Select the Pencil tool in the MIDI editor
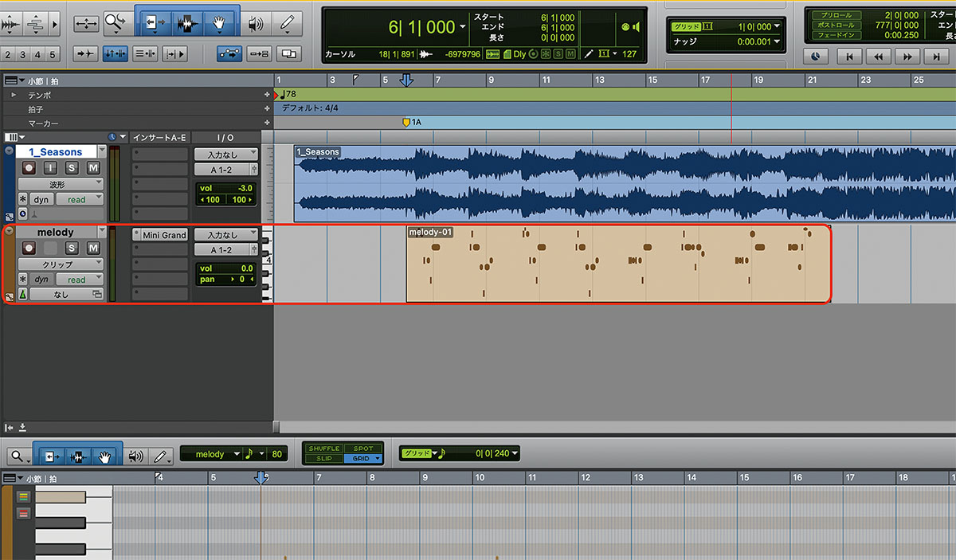Image resolution: width=956 pixels, height=560 pixels. click(x=162, y=456)
